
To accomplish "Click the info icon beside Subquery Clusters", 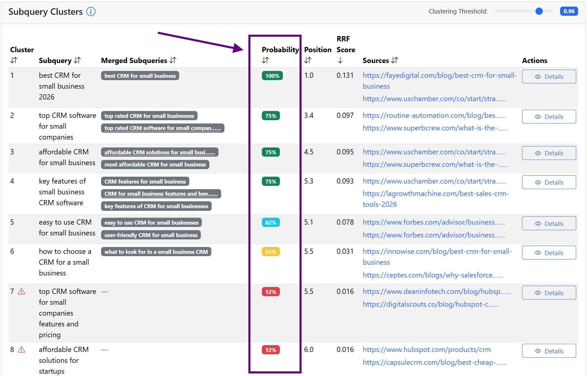I will (91, 12).
